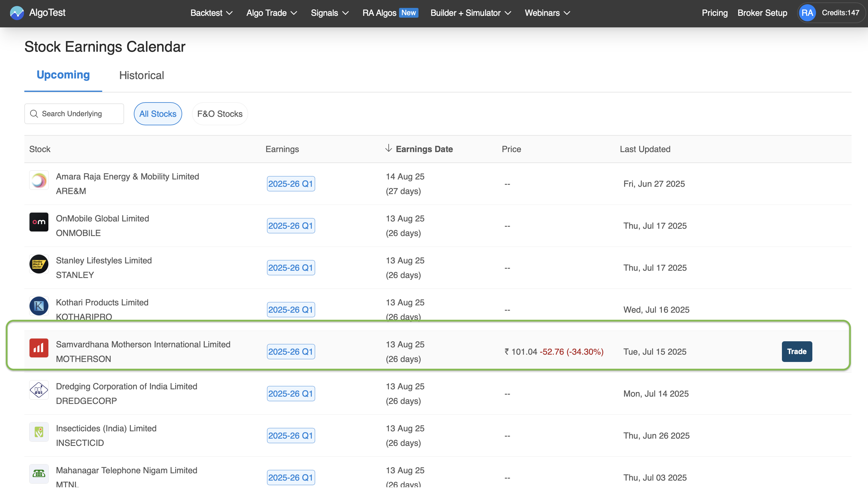Select the F&O Stocks filter

pos(220,114)
